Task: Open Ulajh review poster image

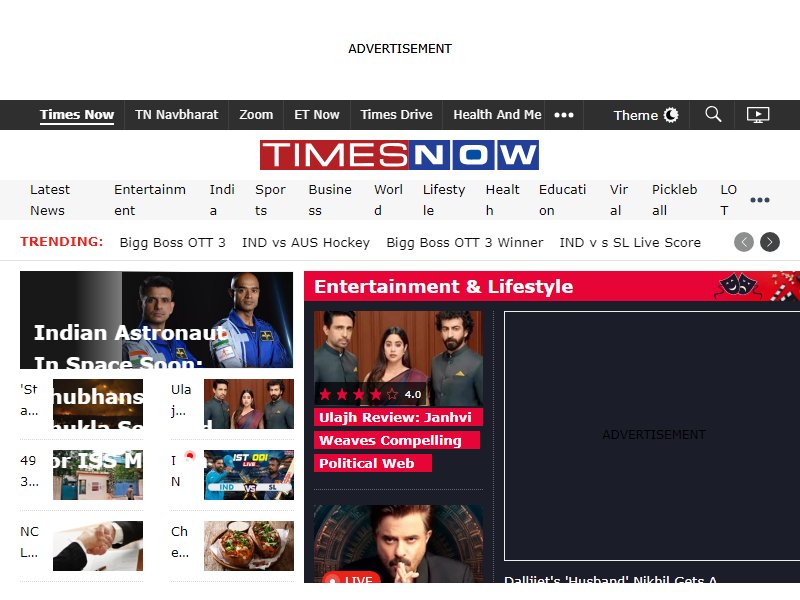Action: pos(398,358)
